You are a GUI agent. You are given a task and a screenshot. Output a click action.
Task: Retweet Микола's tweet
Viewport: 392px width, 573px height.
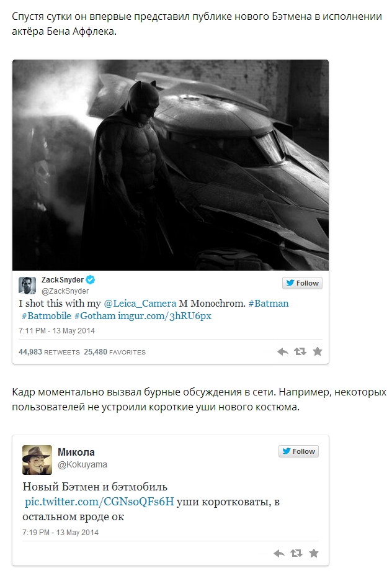296,553
